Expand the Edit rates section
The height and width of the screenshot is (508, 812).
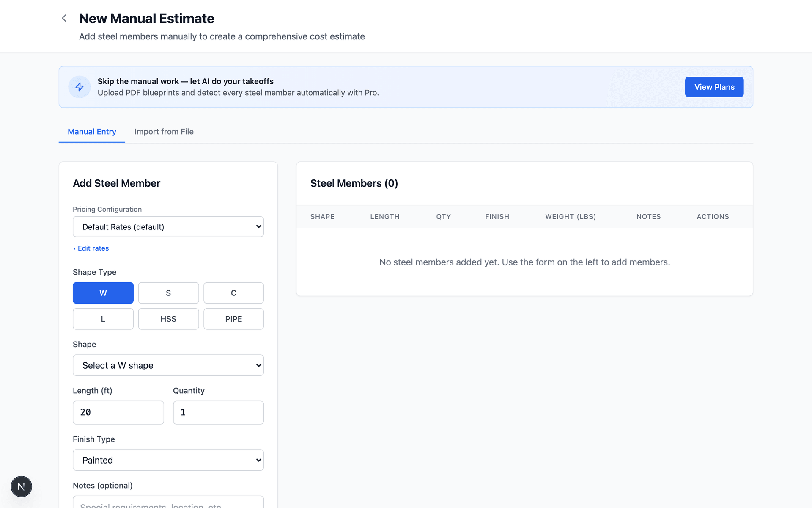(91, 248)
